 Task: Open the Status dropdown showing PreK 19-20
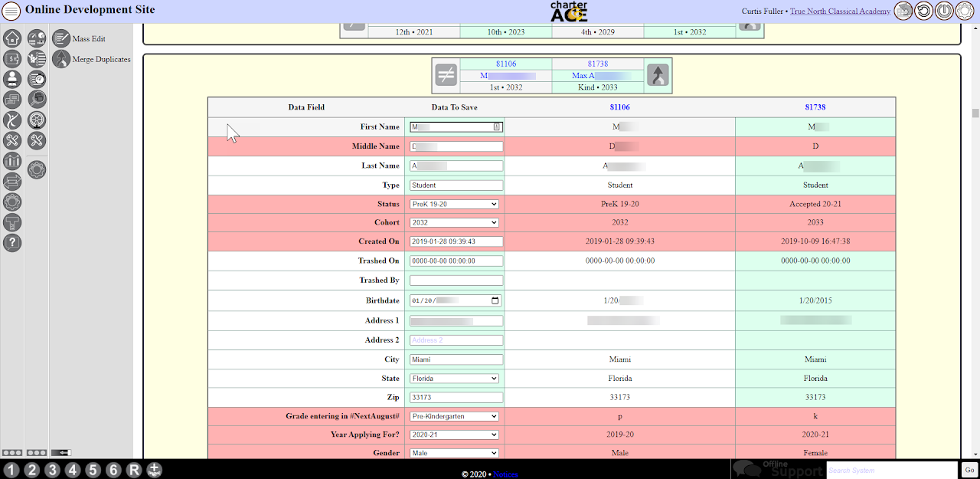(x=455, y=205)
